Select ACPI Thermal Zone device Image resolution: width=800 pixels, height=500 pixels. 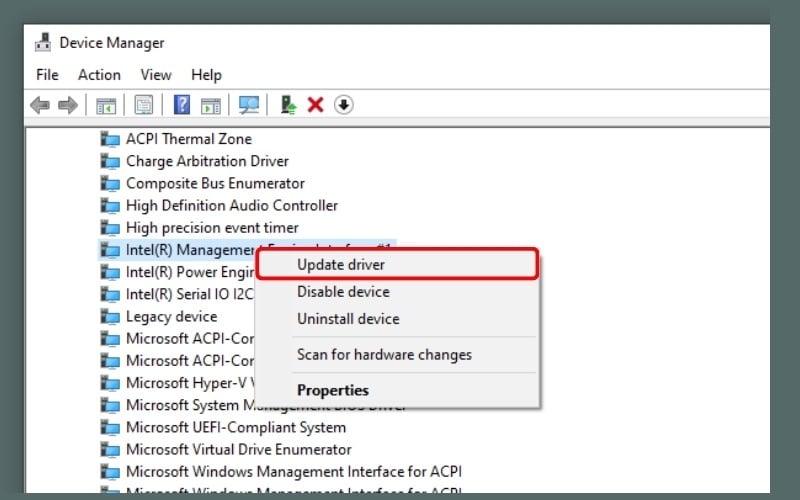pos(188,139)
